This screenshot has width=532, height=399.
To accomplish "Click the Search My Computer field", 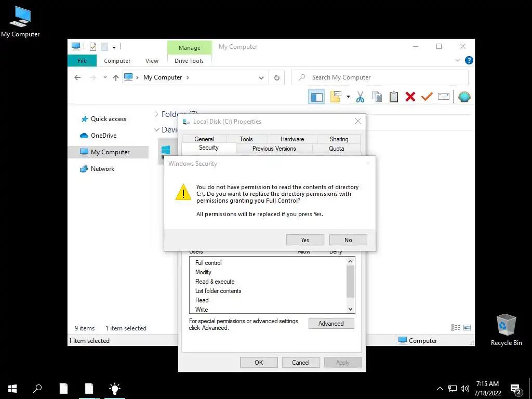I will [x=380, y=77].
